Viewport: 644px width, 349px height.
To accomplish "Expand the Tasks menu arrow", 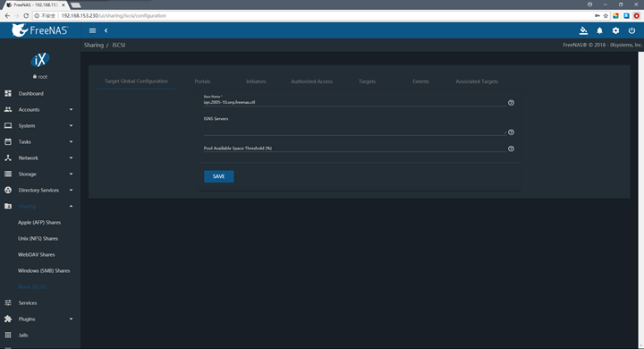I will [71, 141].
